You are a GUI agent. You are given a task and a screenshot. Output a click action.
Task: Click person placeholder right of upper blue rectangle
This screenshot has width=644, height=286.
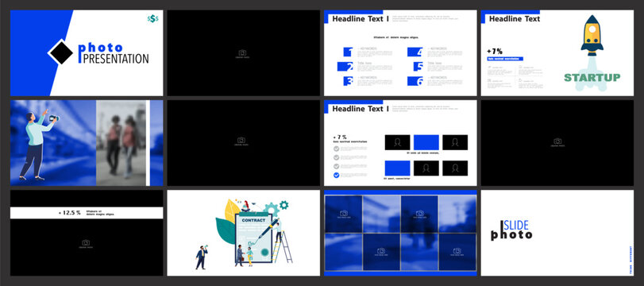click(x=455, y=142)
